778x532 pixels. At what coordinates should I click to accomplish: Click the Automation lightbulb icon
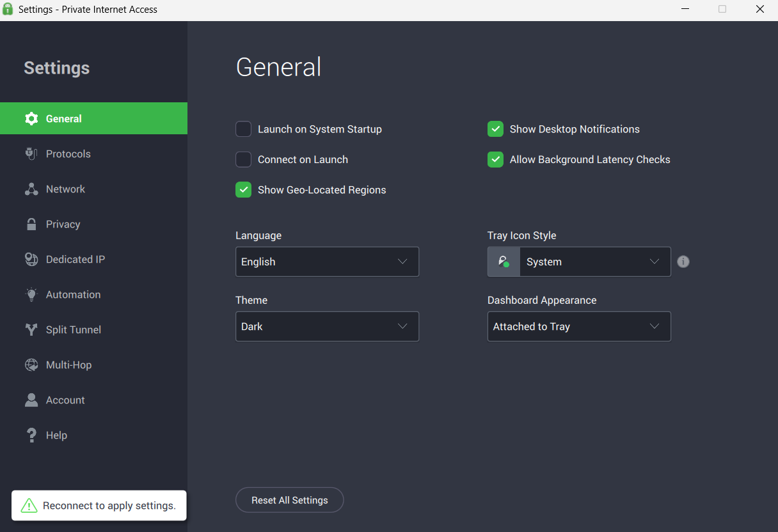coord(31,295)
